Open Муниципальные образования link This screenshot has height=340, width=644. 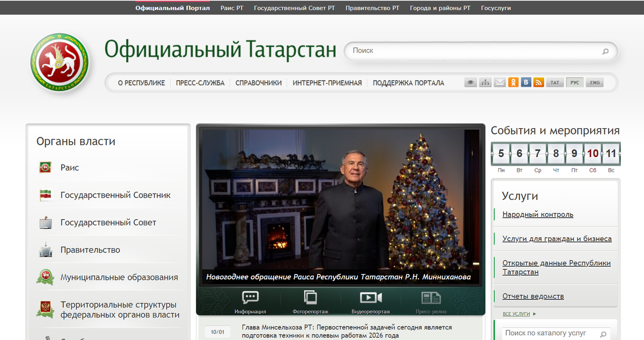(x=119, y=277)
